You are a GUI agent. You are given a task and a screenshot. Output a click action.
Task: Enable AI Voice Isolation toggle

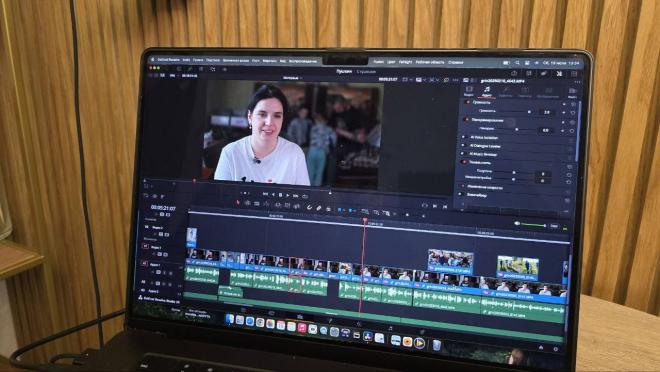[x=464, y=137]
